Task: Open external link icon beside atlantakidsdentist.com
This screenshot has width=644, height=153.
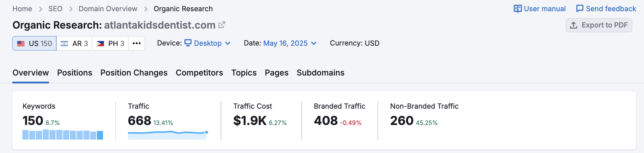Action: click(221, 25)
